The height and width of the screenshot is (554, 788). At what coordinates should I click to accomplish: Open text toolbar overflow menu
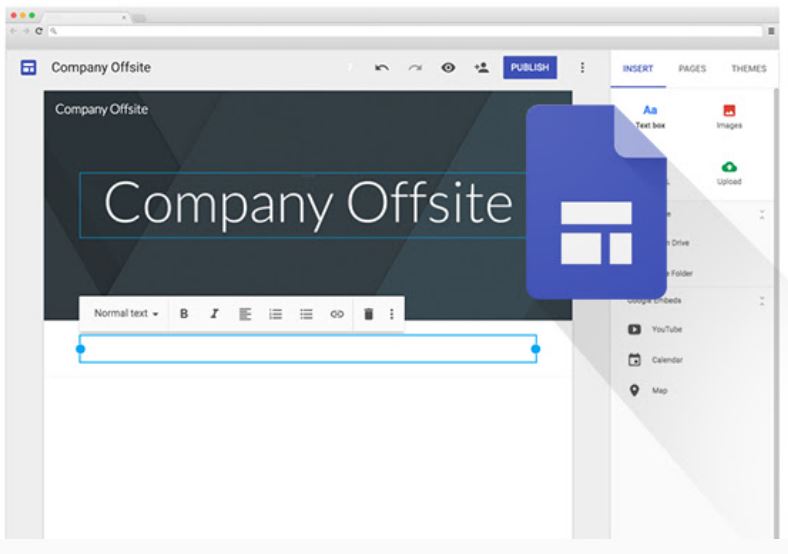coord(391,314)
